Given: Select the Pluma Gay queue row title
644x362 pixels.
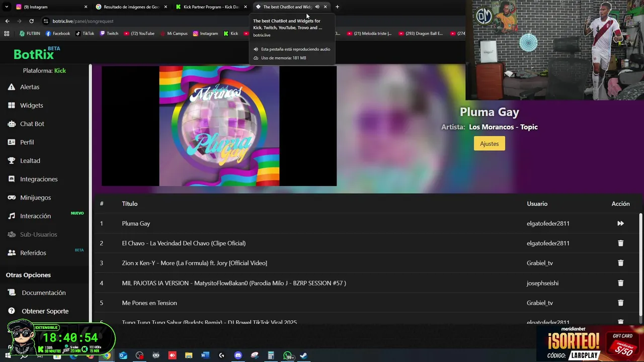Looking at the screenshot, I should (136, 223).
